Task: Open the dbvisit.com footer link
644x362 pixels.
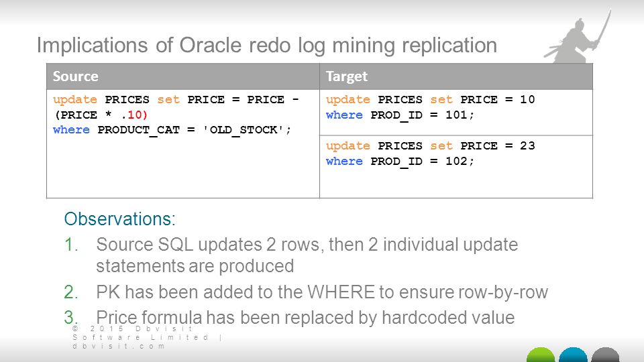Action: coord(119,347)
